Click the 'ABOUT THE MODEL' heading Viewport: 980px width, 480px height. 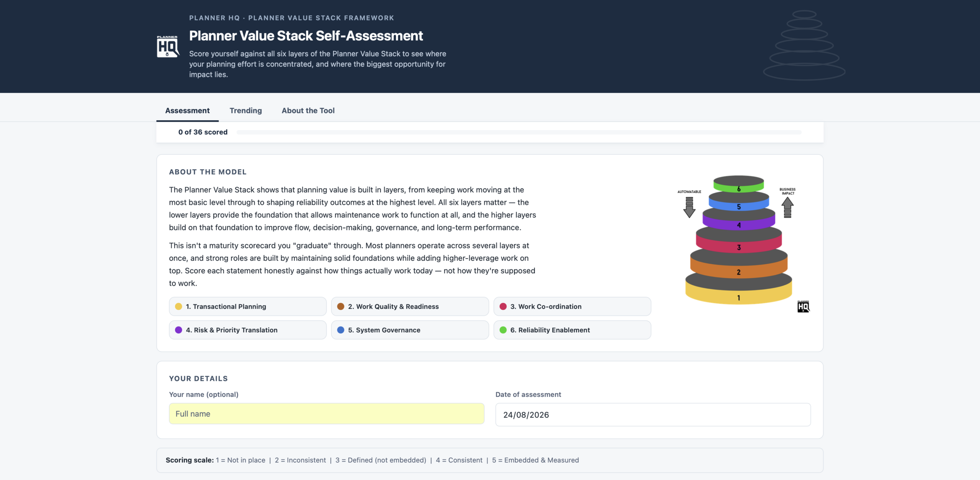tap(208, 172)
